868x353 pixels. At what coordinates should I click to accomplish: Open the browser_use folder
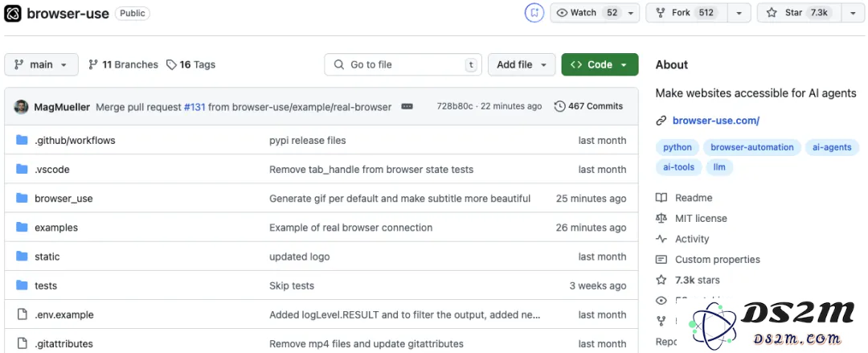coord(63,199)
